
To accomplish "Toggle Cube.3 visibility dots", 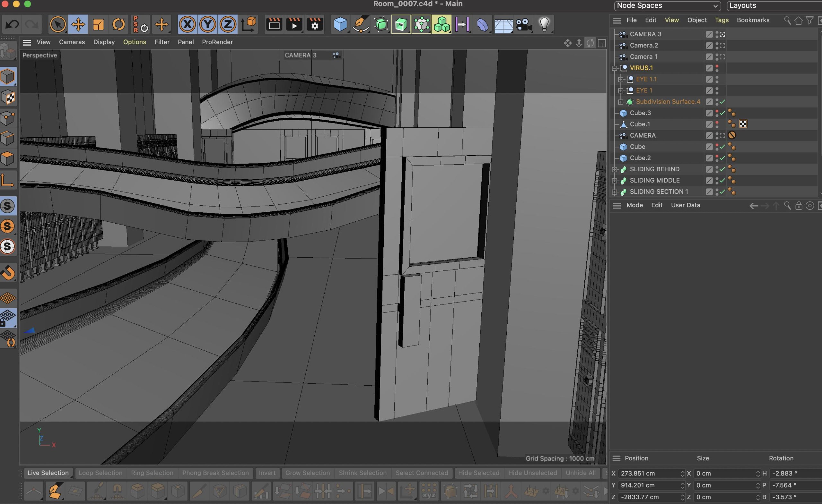I will click(x=717, y=113).
